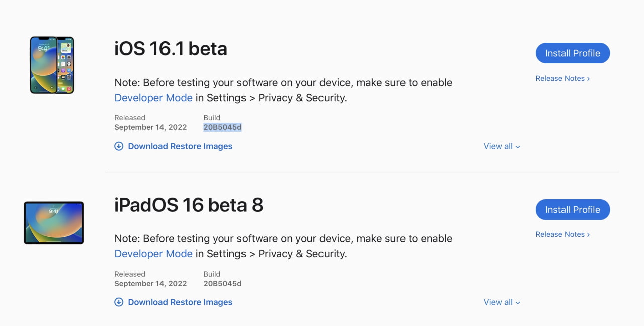Expand View all for iPadOS 16 beta 8
Screen dimensions: 644x326
point(502,302)
